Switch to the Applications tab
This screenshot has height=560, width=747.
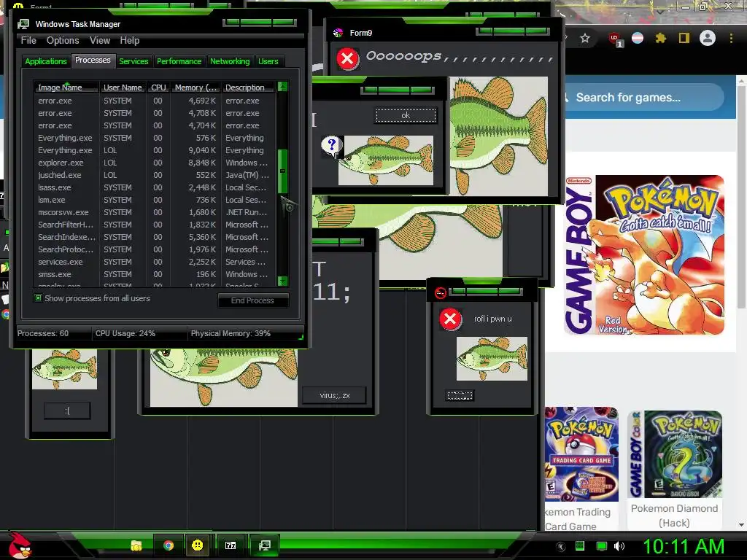tap(46, 61)
